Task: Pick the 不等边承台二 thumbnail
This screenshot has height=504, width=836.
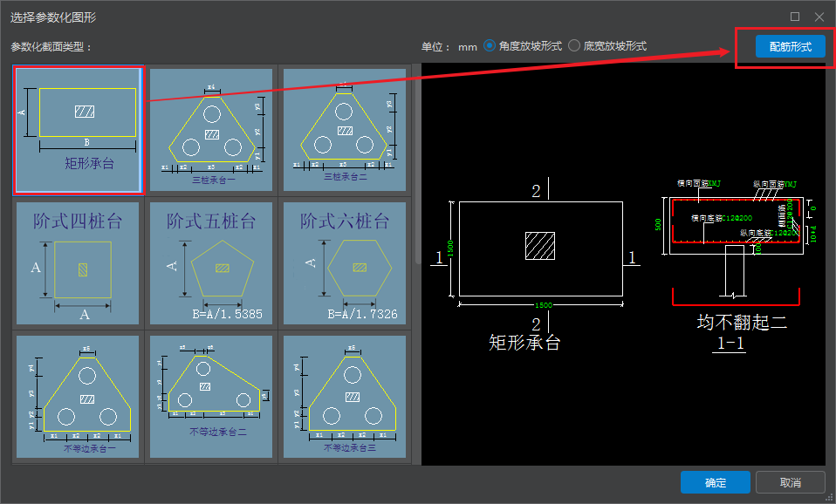Action: (211, 397)
